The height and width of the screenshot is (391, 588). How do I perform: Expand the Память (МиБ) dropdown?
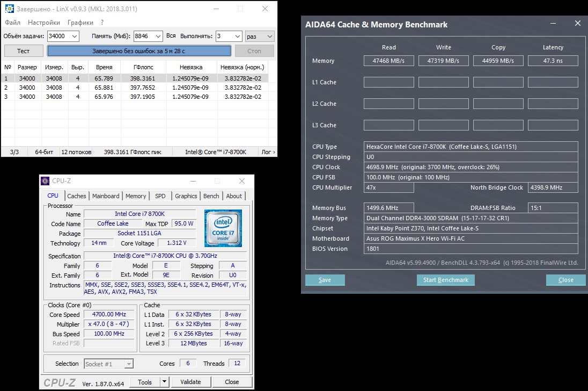tap(158, 36)
